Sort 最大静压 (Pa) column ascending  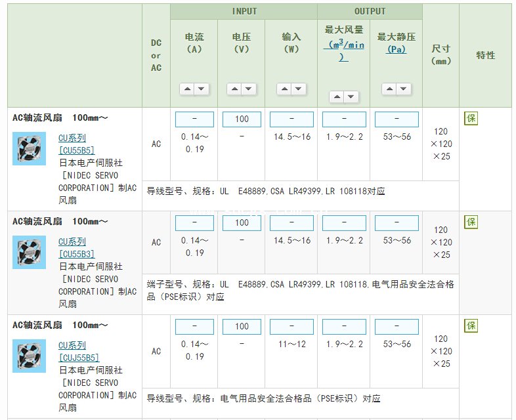click(389, 89)
